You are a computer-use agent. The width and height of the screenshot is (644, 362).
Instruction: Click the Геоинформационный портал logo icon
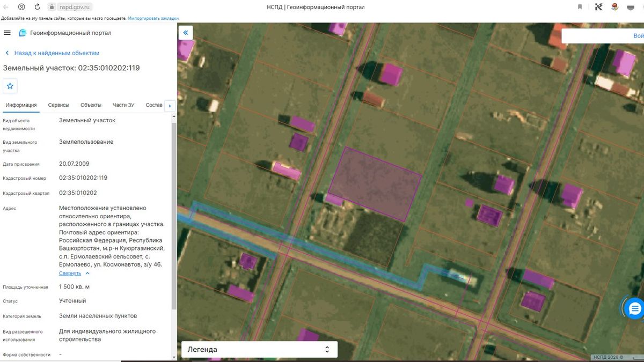(x=23, y=33)
